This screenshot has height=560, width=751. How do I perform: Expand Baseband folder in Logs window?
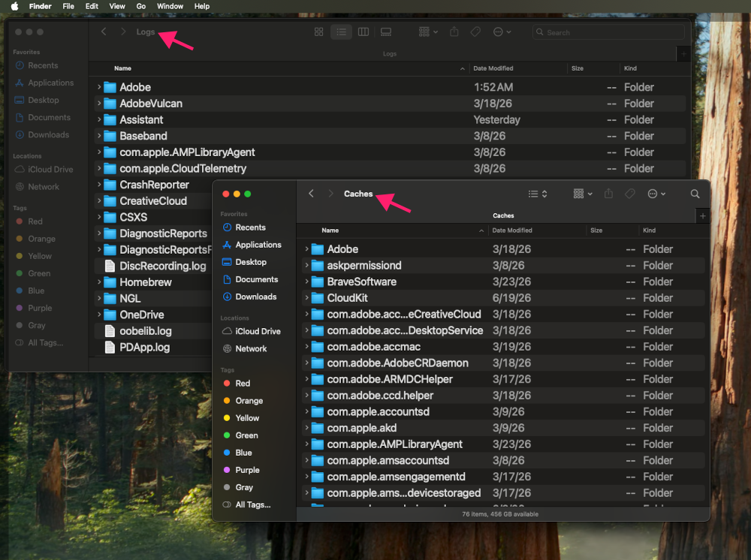click(99, 136)
